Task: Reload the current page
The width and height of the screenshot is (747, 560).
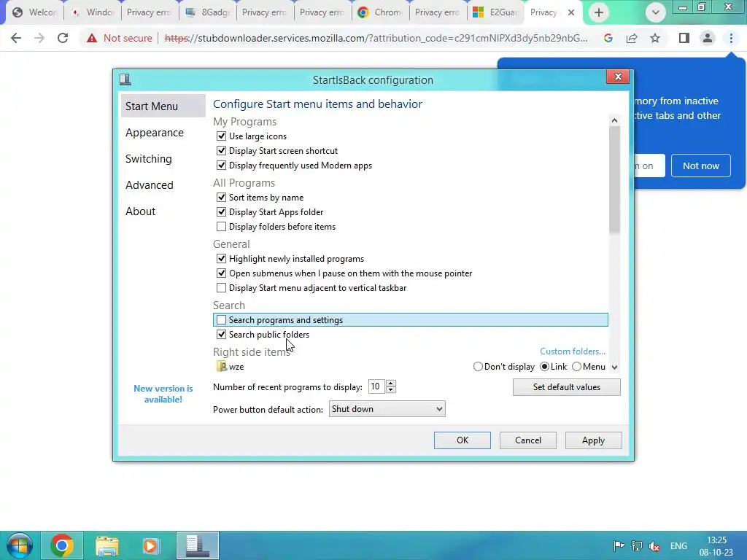Action: [63, 38]
